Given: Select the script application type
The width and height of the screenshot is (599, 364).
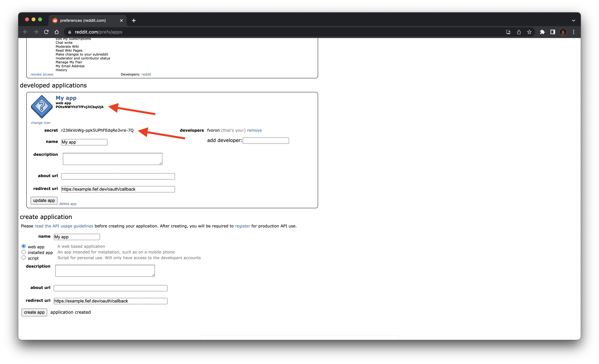Looking at the screenshot, I should tap(24, 258).
